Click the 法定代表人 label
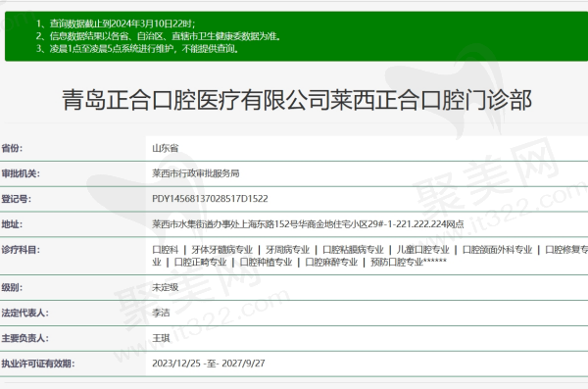The image size is (588, 389). pyautogui.click(x=25, y=313)
